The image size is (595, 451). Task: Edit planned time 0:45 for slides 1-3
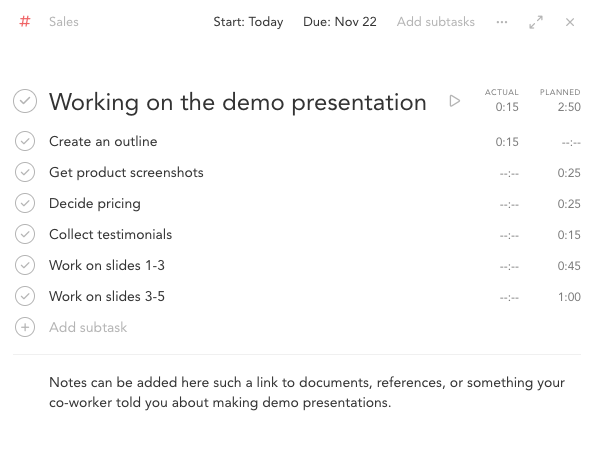click(569, 266)
